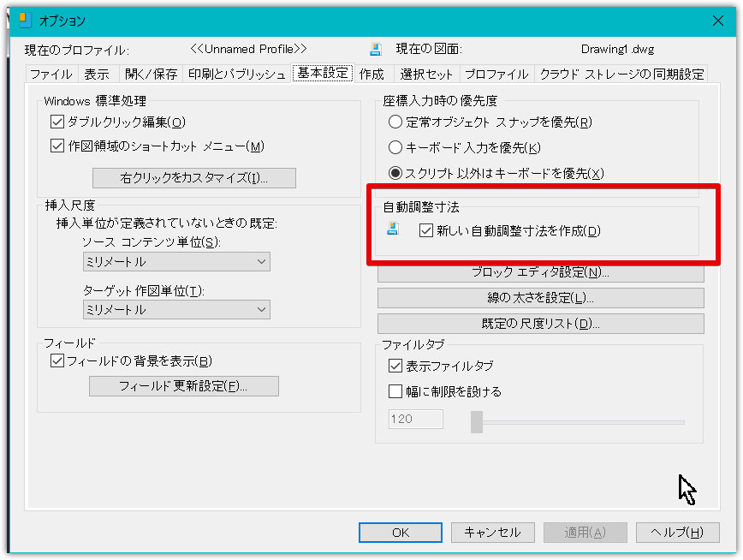Switch to クラウド ストレージの同期設定 tab
This screenshot has width=743, height=560.
[x=621, y=74]
